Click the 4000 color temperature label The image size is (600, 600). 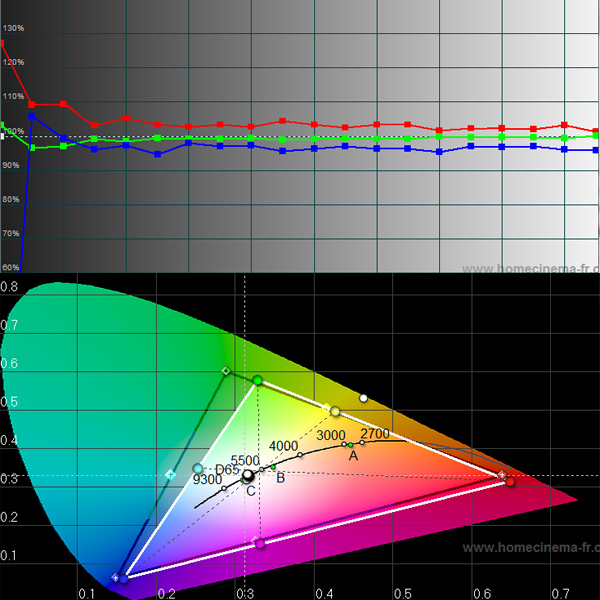coord(283,446)
